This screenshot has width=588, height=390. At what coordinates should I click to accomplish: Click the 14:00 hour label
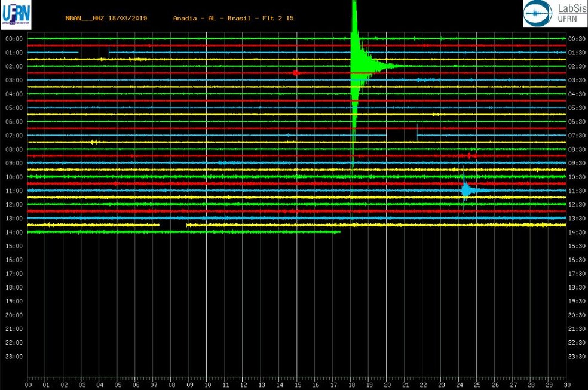coord(14,232)
